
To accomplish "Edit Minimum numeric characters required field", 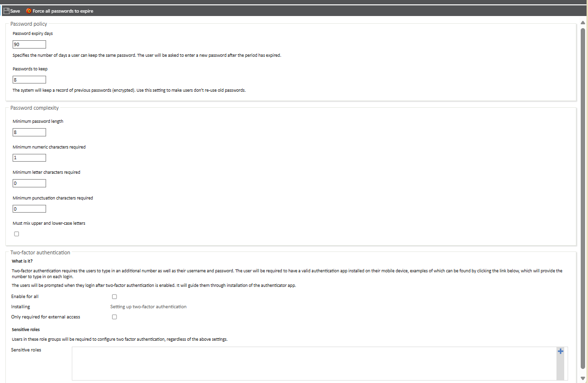I will click(29, 158).
